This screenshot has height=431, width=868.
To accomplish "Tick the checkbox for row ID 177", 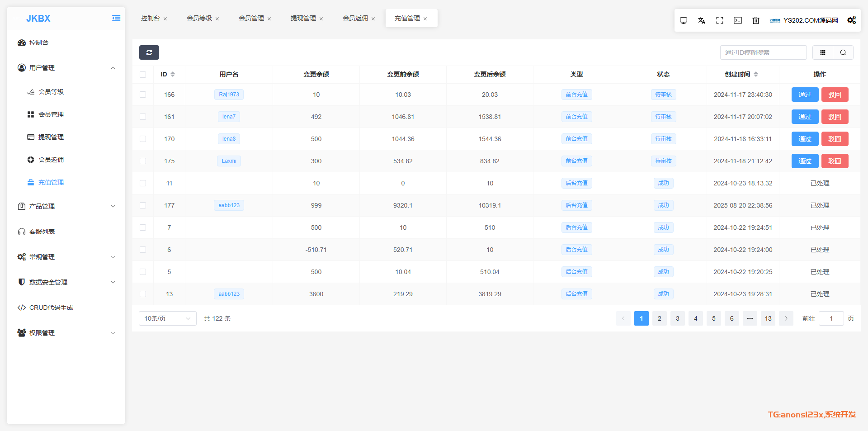I will tap(143, 205).
